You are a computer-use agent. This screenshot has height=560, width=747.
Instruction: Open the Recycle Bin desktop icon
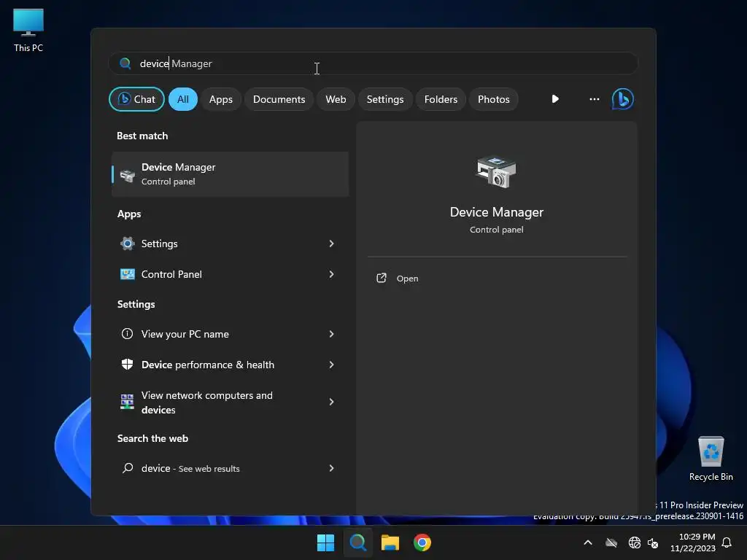pos(711,458)
